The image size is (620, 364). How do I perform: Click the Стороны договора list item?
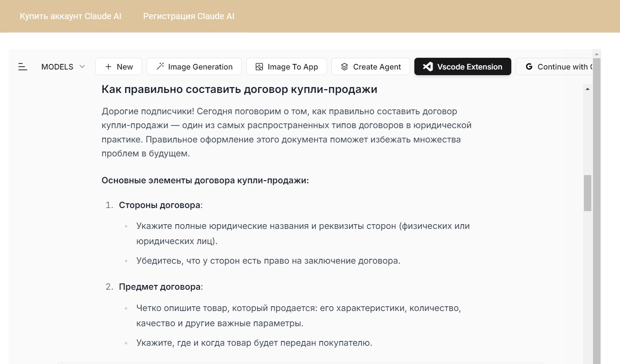coord(160,205)
